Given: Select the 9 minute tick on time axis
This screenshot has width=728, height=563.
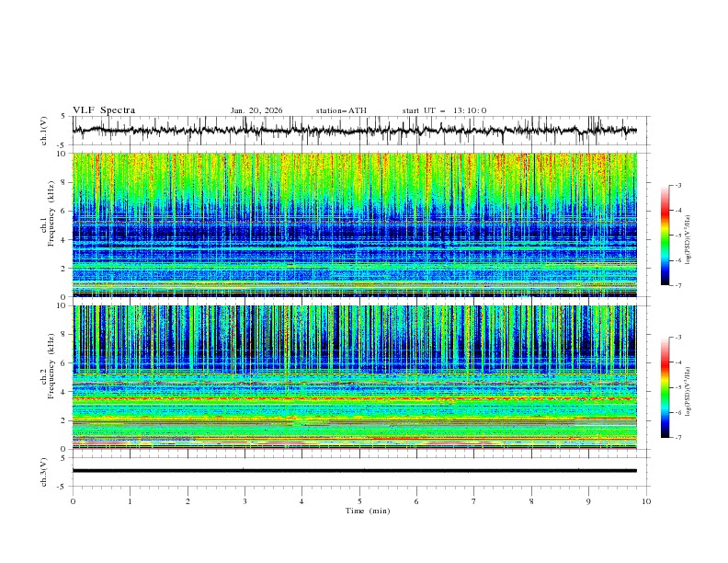Looking at the screenshot, I should click(589, 500).
